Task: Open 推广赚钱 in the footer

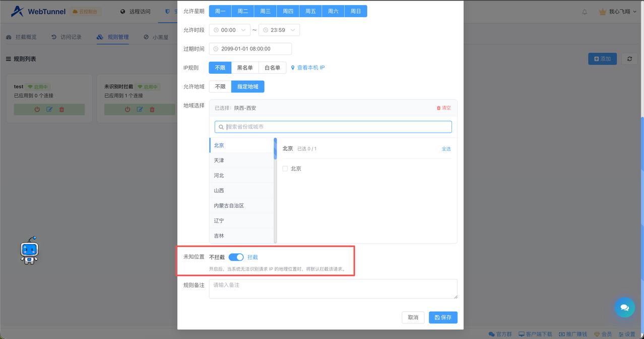Action: (x=573, y=334)
